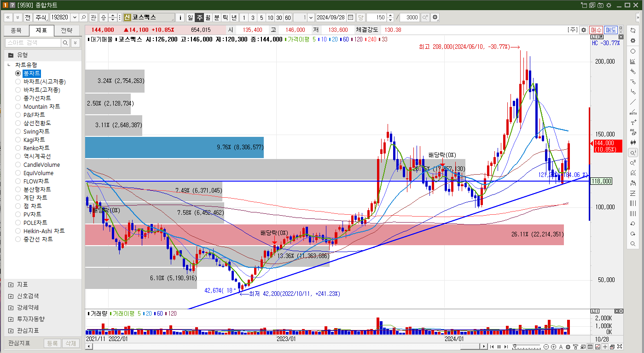This screenshot has height=353, width=644.
Task: Click the 삭제 delete button
Action: pos(70,343)
